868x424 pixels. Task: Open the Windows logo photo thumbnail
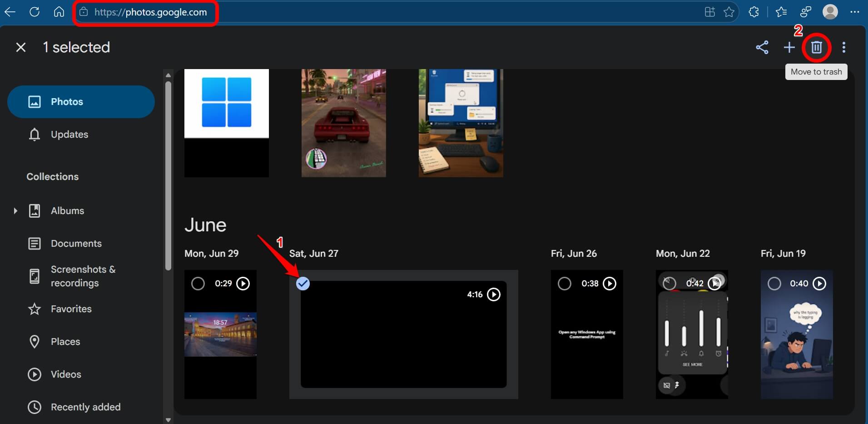[227, 123]
